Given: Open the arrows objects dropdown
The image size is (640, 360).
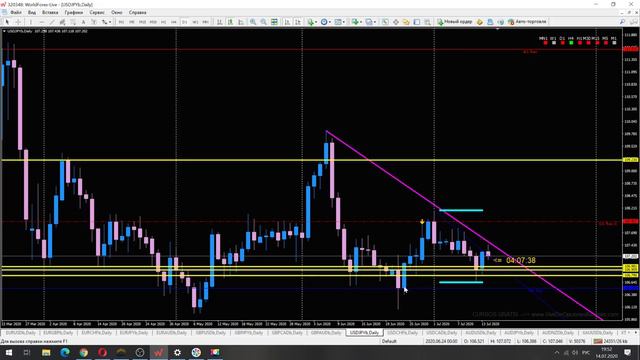Looking at the screenshot, I should click(x=107, y=22).
